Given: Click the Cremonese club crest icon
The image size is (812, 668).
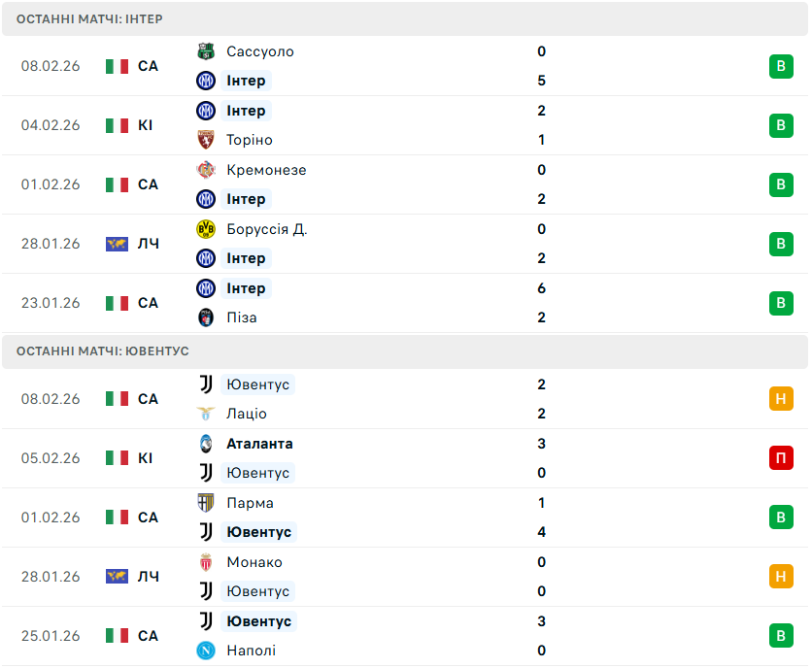Looking at the screenshot, I should tap(205, 170).
